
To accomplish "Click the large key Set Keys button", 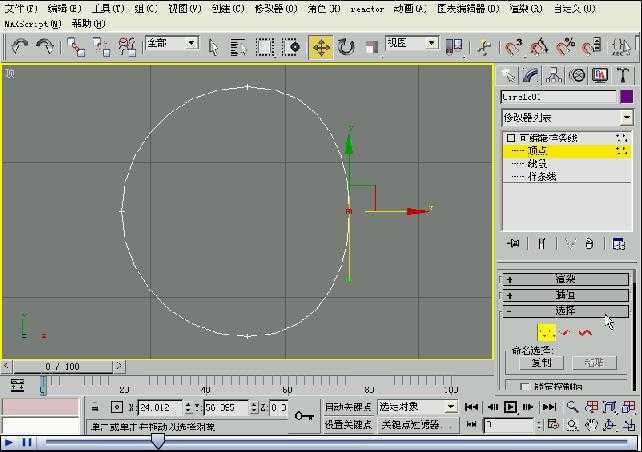I will pyautogui.click(x=304, y=416).
